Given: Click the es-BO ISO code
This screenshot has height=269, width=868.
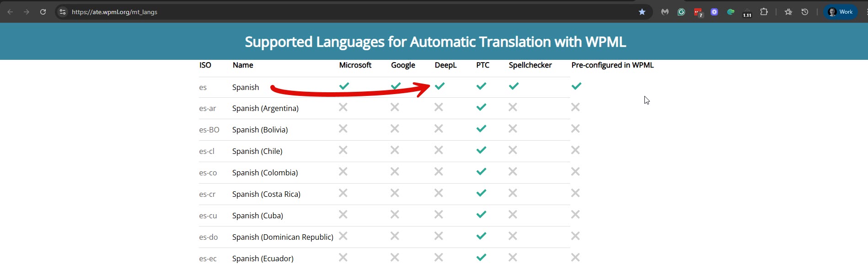Looking at the screenshot, I should [209, 130].
